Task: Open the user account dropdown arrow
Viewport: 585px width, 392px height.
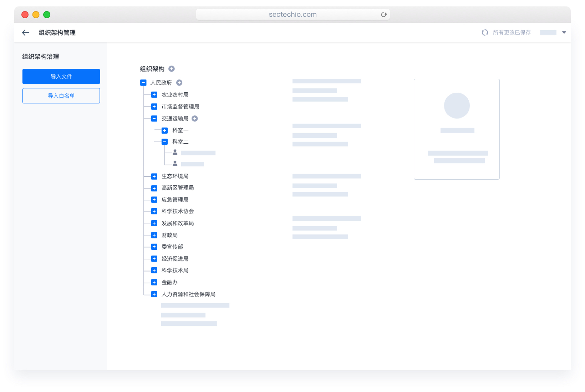Action: coord(564,32)
